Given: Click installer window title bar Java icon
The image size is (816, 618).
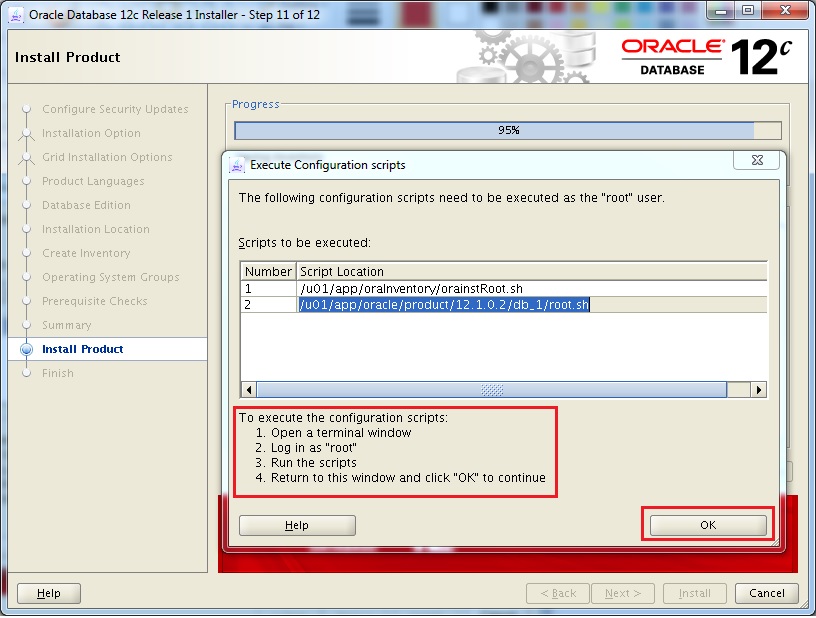Looking at the screenshot, I should (16, 14).
